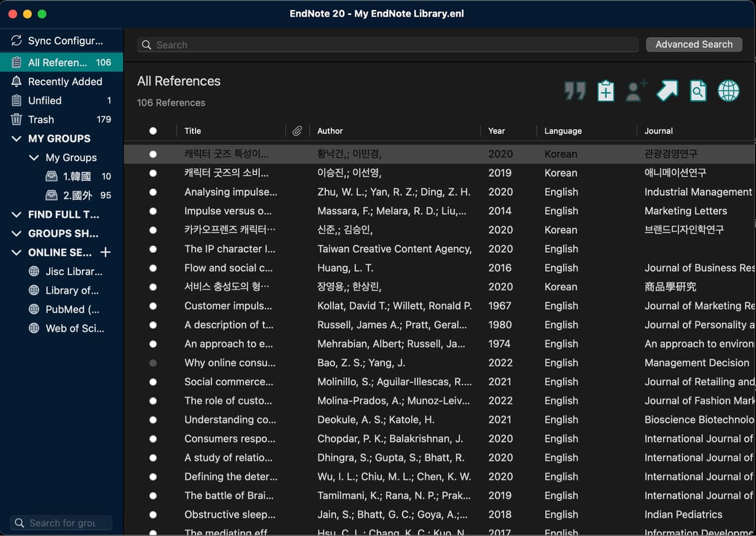The width and height of the screenshot is (756, 536).
Task: Click the paperclip attachment column header
Action: click(x=297, y=131)
